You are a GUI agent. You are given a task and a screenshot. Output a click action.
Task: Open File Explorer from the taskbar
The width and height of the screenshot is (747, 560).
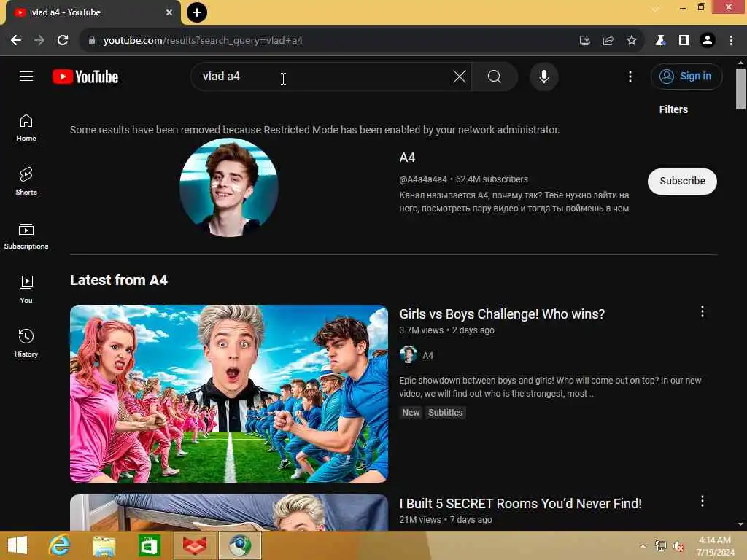click(104, 545)
